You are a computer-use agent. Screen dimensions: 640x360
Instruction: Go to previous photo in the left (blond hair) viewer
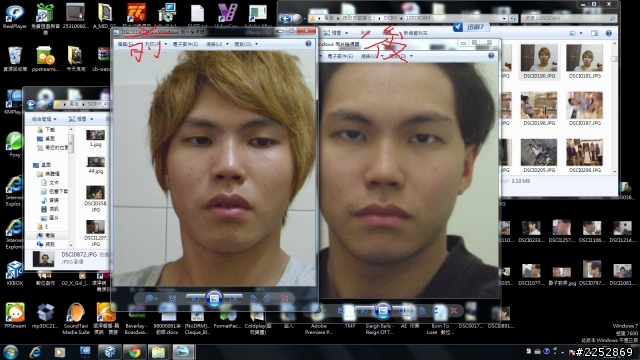pos(196,298)
